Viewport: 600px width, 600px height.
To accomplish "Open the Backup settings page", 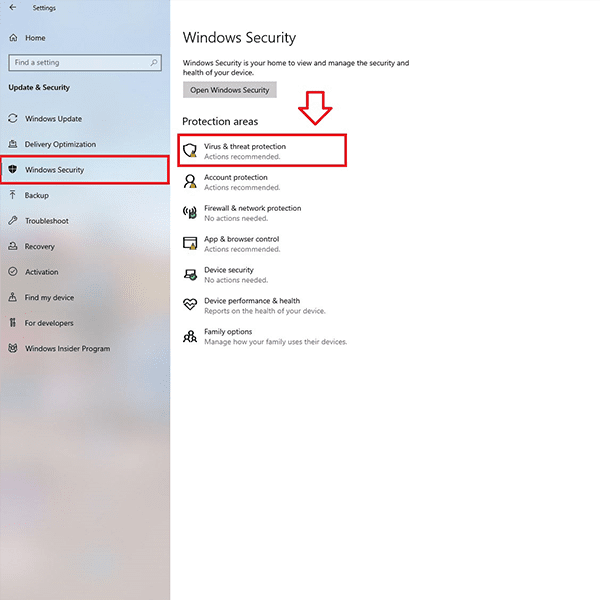I will [x=37, y=195].
